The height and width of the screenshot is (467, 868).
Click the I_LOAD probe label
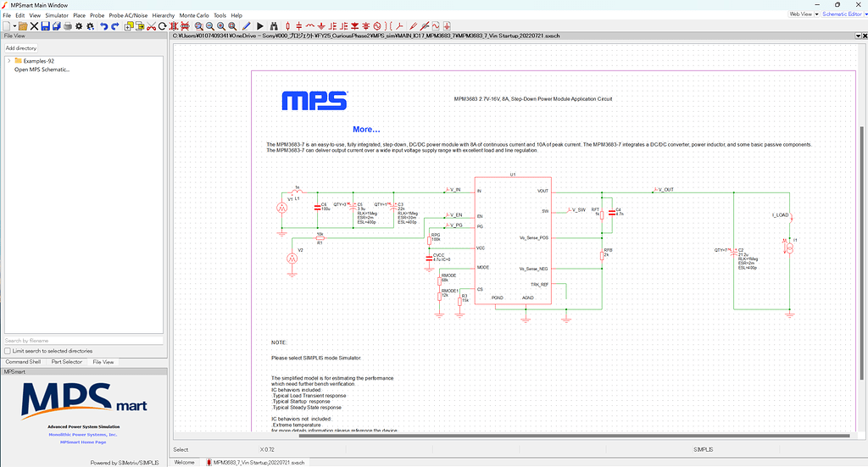pos(780,215)
